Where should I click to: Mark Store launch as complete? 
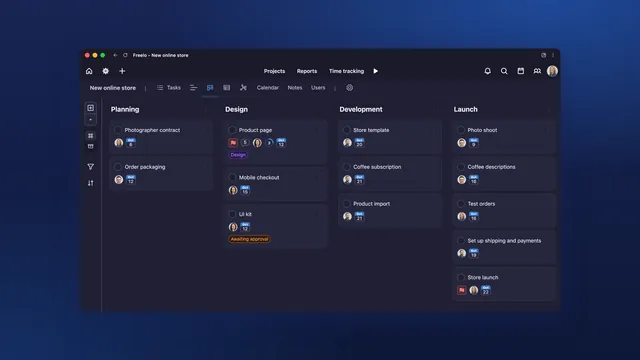coord(461,277)
